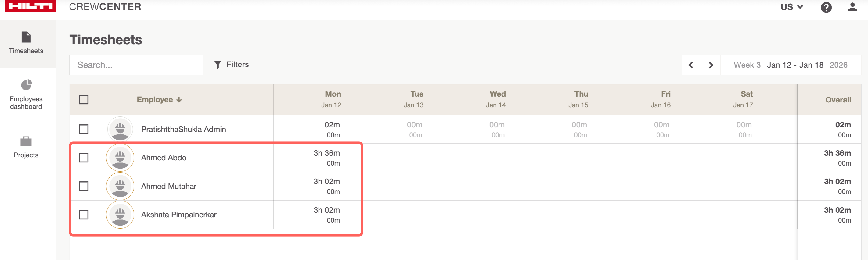
Task: Focus the timesheet Search field
Action: click(x=136, y=65)
